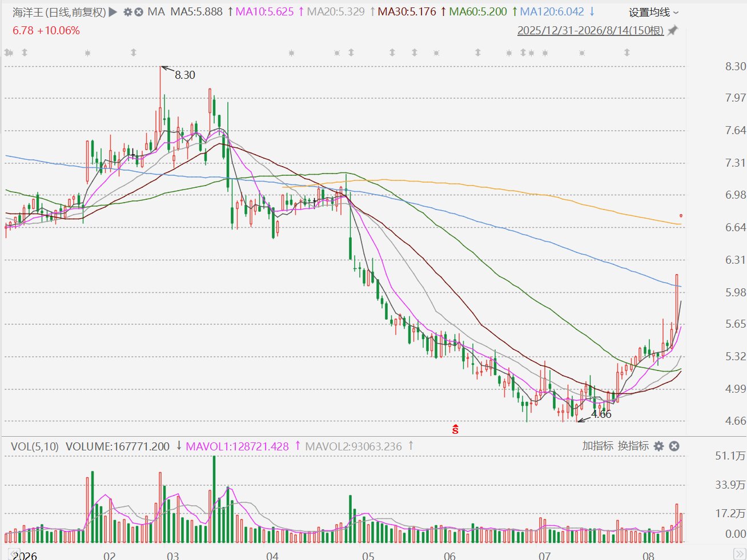The image size is (747, 560).
Task: Jump to the 05 month mark on the time axis
Action: [368, 555]
